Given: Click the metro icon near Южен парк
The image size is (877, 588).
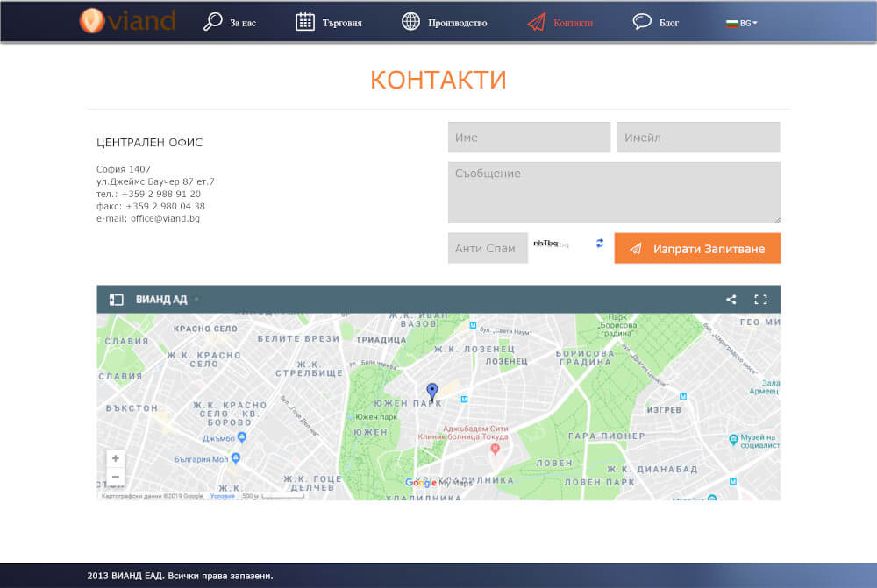Looking at the screenshot, I should tap(464, 399).
